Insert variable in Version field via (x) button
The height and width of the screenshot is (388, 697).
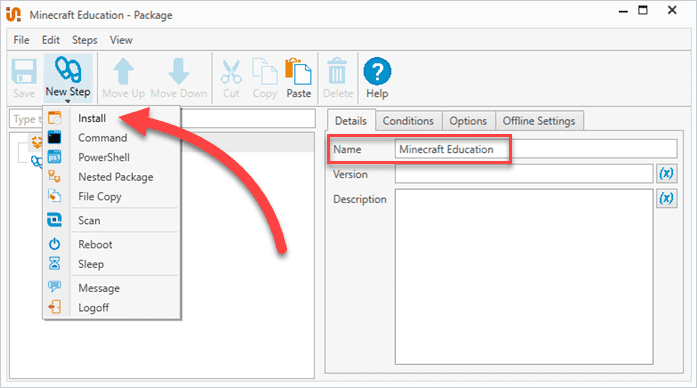tap(666, 173)
